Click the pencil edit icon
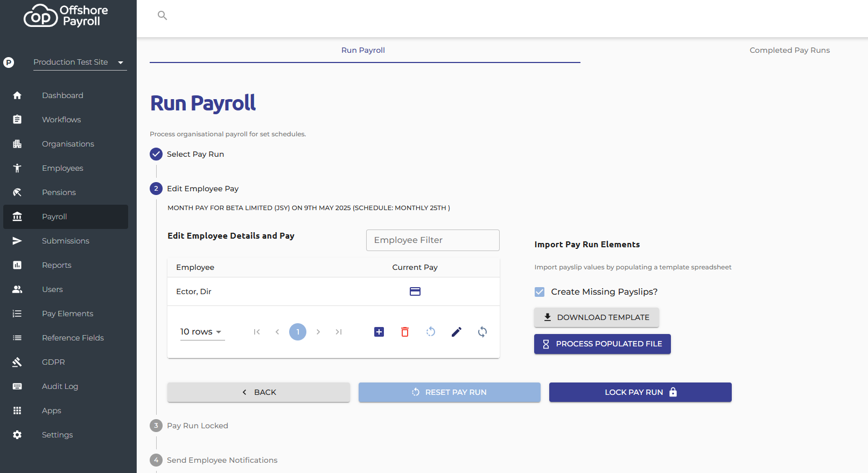This screenshot has height=473, width=868. 457,332
